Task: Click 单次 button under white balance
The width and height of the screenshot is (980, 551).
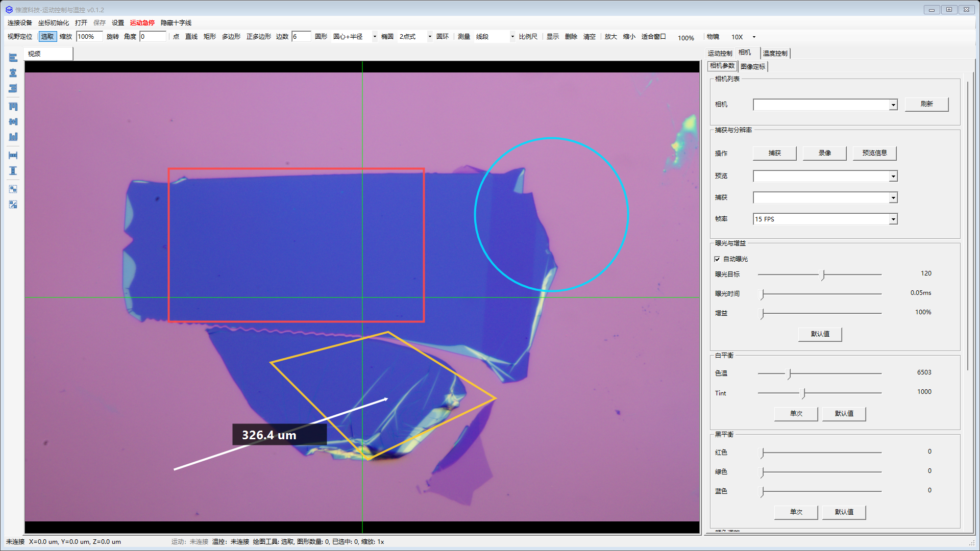Action: [x=796, y=414]
